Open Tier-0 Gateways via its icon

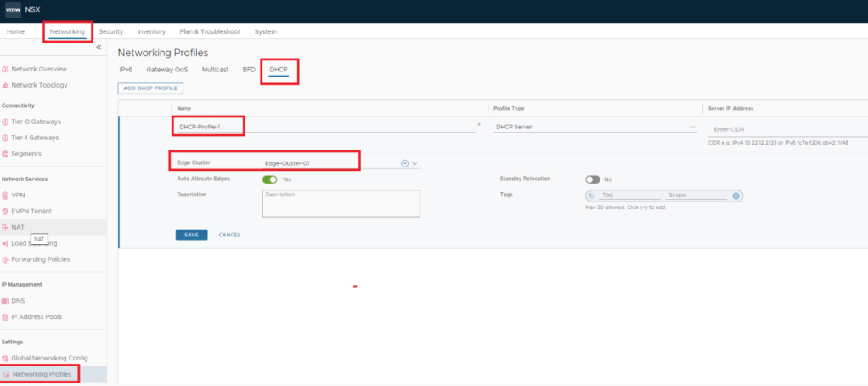[x=6, y=122]
